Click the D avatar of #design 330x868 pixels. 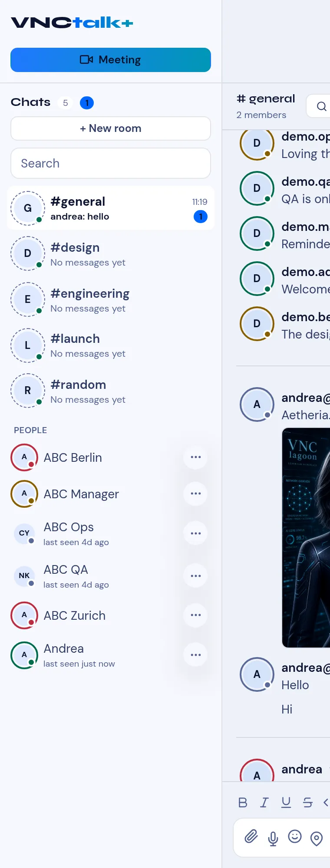(x=28, y=253)
